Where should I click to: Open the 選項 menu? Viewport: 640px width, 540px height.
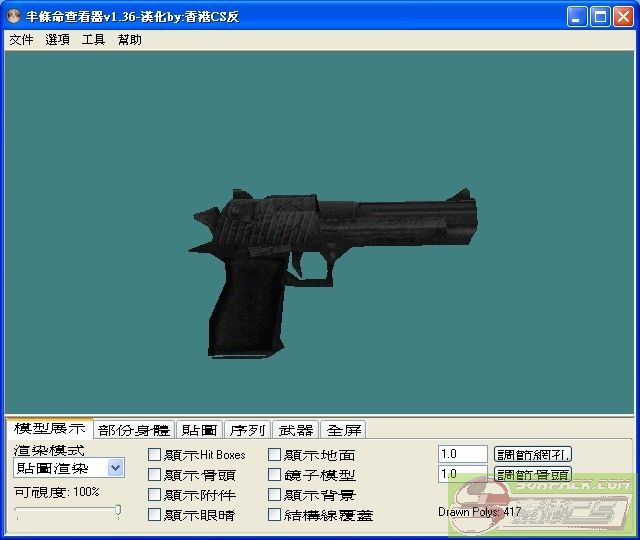57,40
